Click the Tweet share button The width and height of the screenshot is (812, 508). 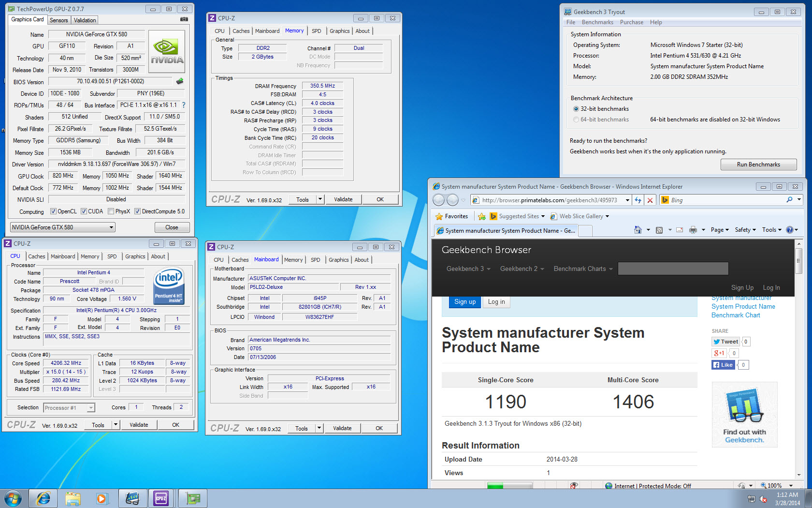click(725, 342)
